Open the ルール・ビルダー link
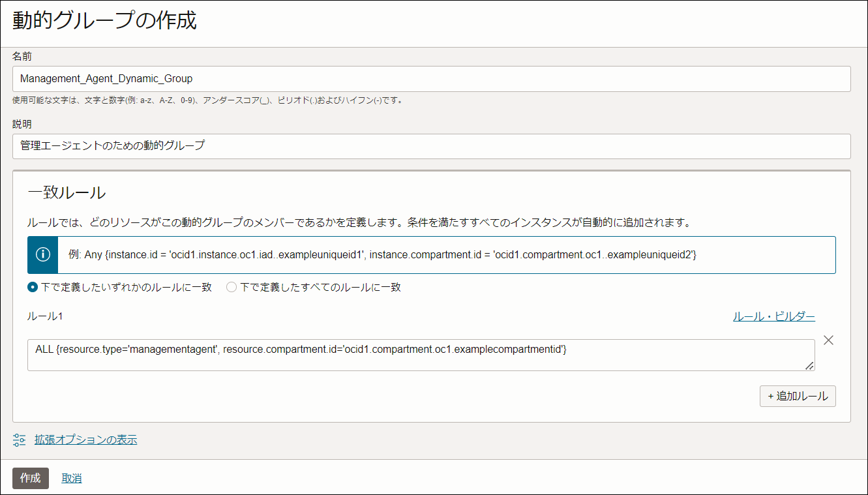Image resolution: width=868 pixels, height=495 pixels. 773,316
